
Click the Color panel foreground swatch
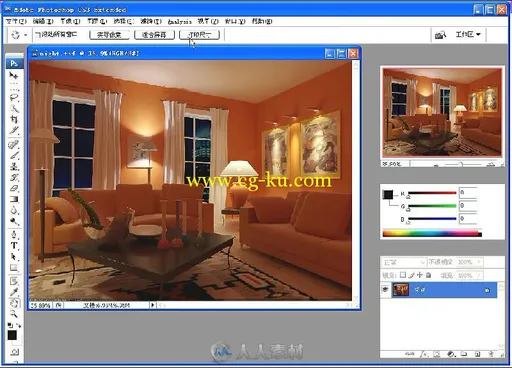coord(388,194)
